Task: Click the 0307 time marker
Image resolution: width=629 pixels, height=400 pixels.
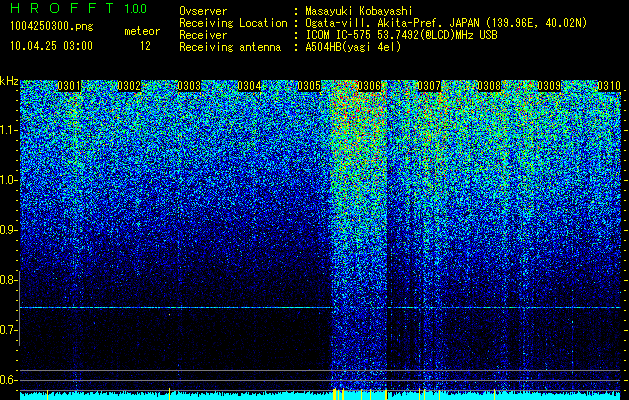Action: click(x=429, y=86)
